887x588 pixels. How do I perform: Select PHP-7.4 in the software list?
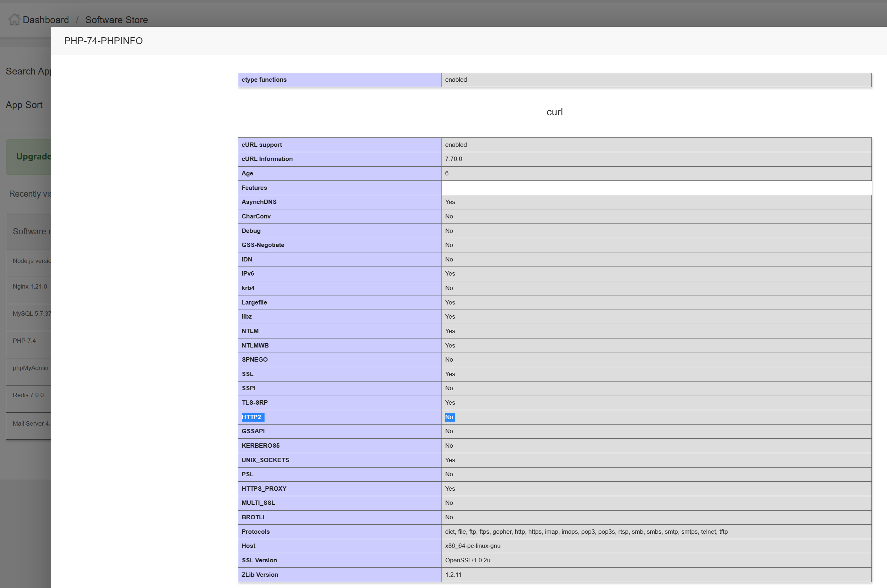[x=24, y=341]
